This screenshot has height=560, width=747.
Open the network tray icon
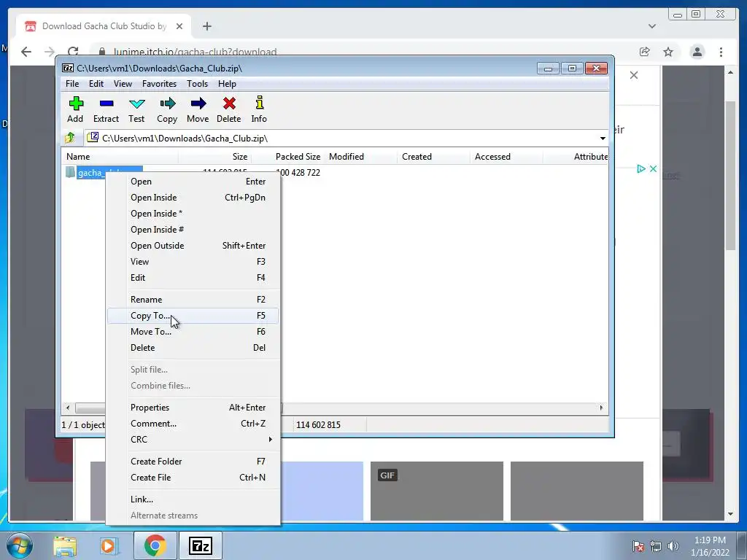(656, 546)
